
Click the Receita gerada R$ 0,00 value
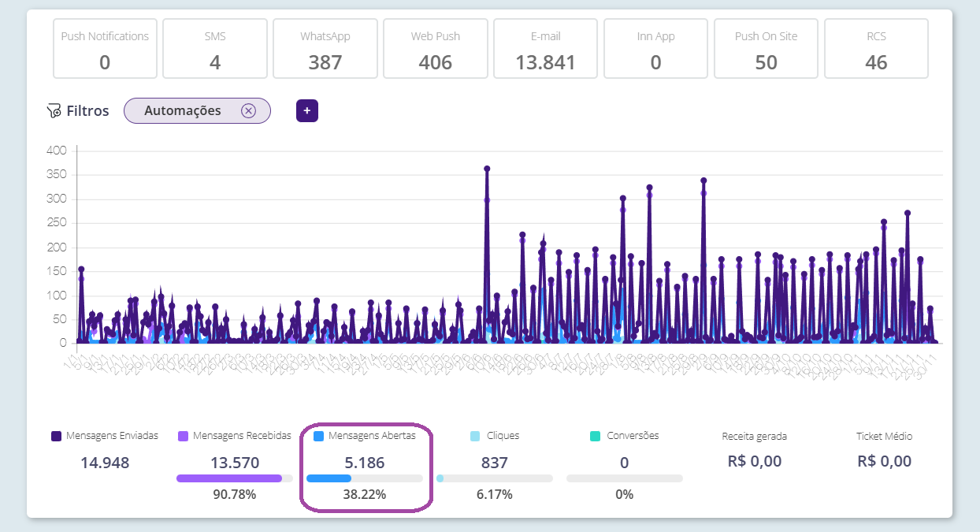pyautogui.click(x=756, y=462)
